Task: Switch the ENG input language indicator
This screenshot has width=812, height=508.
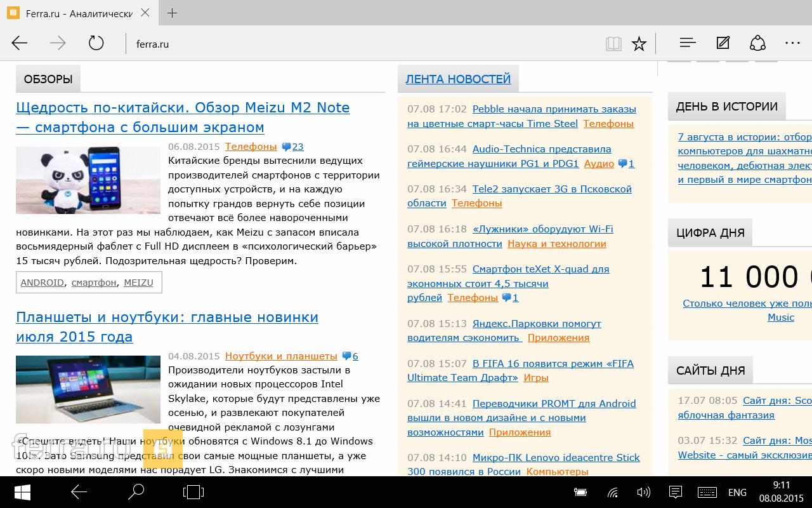Action: click(x=737, y=492)
